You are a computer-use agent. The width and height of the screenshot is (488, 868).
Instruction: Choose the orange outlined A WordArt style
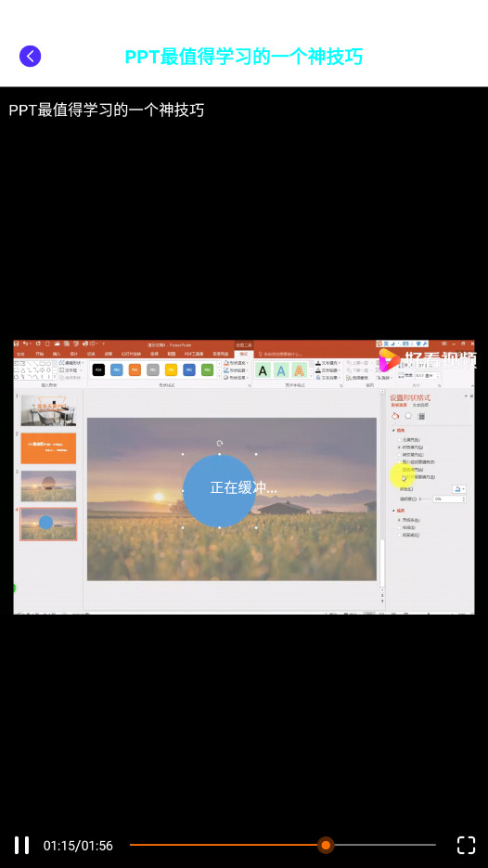[300, 370]
